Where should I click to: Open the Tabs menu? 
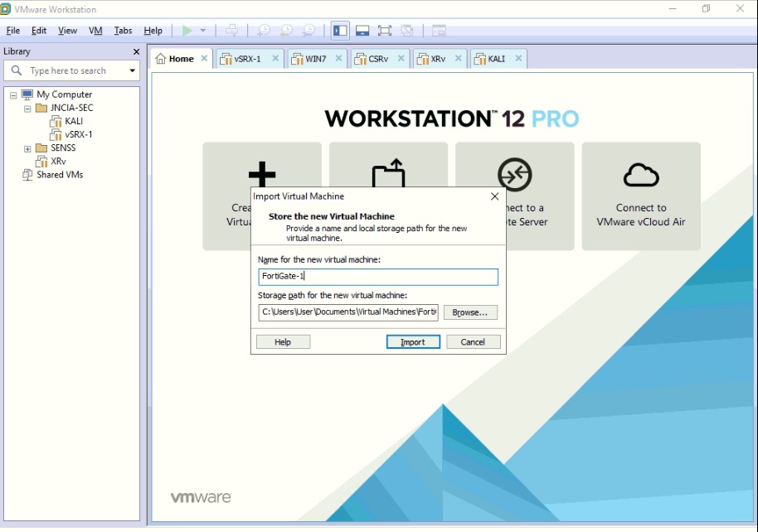point(123,31)
